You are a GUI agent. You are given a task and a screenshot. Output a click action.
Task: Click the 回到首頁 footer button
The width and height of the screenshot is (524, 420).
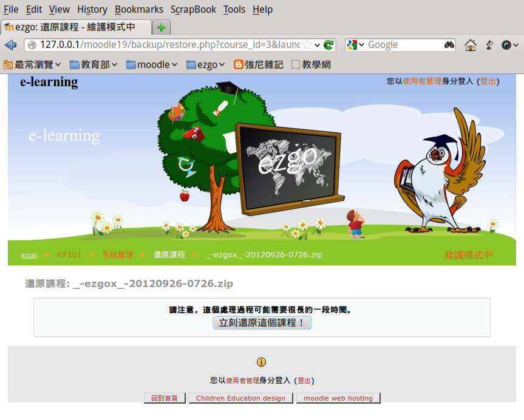point(165,398)
